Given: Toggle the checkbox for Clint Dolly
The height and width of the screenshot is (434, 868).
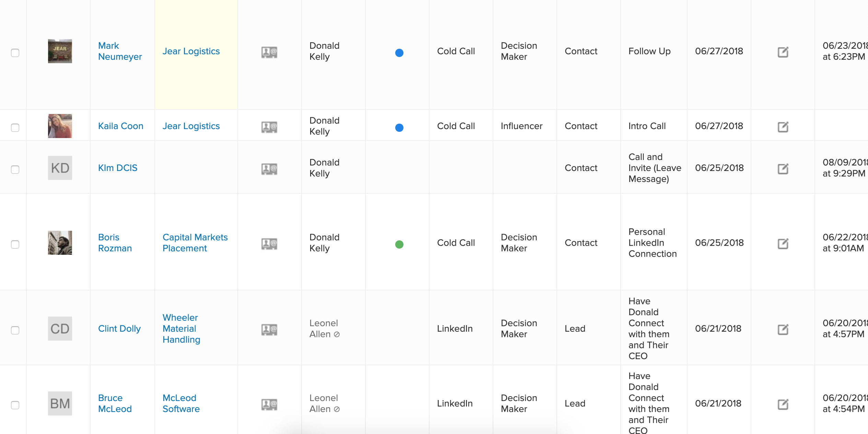Looking at the screenshot, I should pyautogui.click(x=15, y=330).
